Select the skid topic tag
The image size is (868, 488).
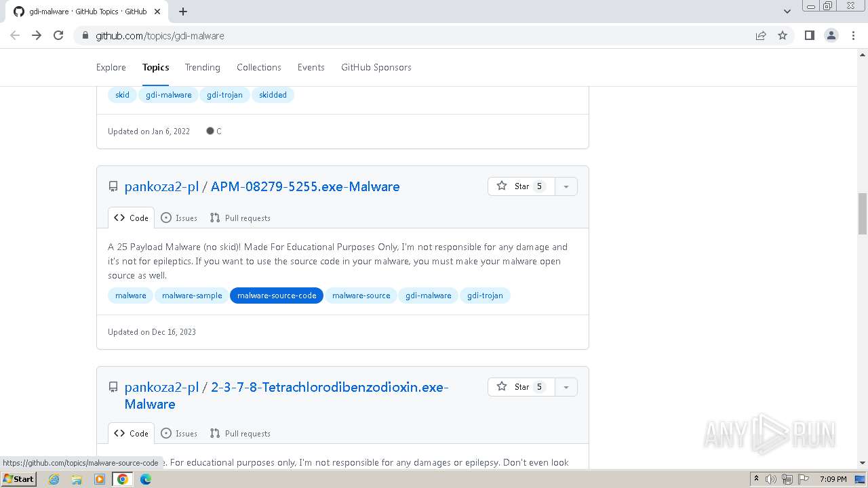122,95
